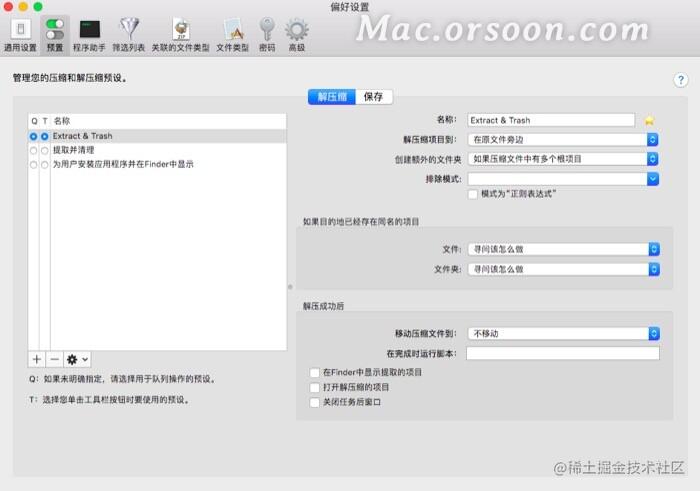
Task: Click the T column header
Action: tap(45, 121)
